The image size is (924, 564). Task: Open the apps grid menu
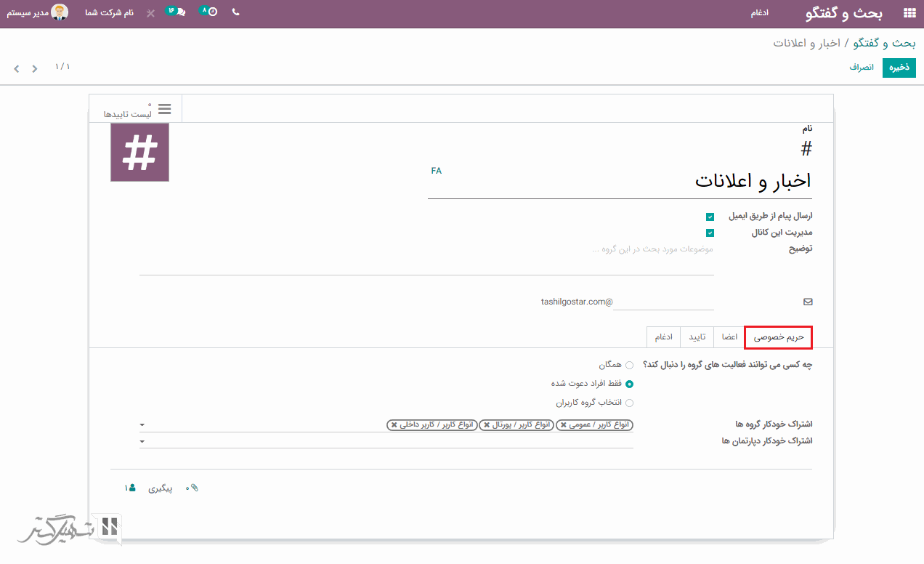909,13
